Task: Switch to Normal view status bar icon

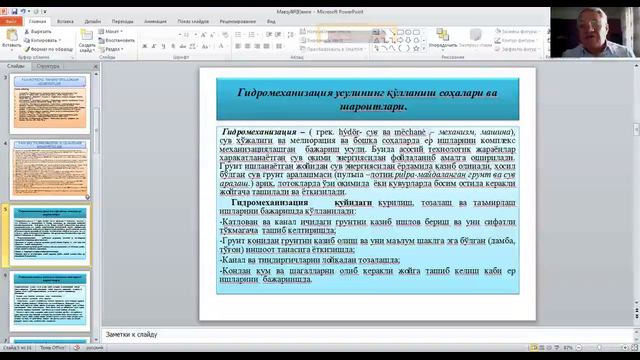Action: [x=534, y=348]
